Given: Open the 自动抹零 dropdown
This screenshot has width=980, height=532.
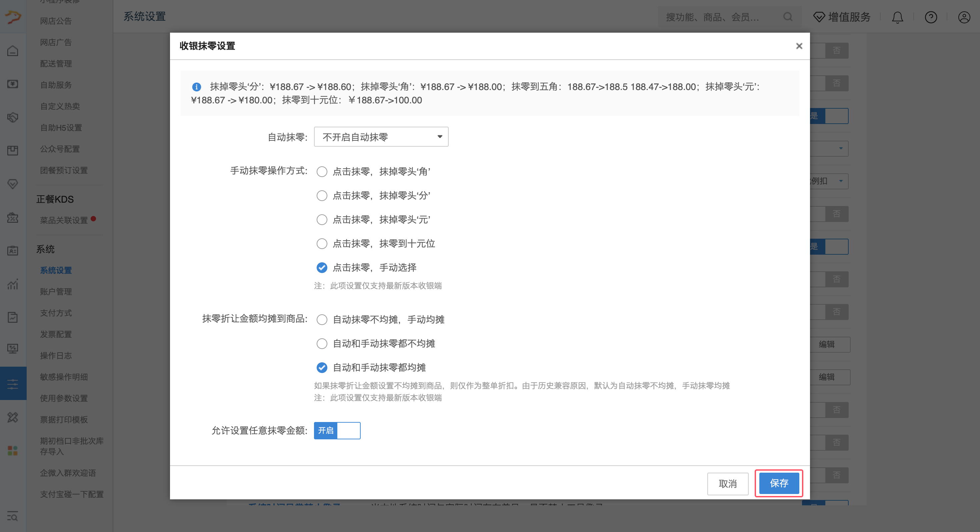Looking at the screenshot, I should 381,137.
